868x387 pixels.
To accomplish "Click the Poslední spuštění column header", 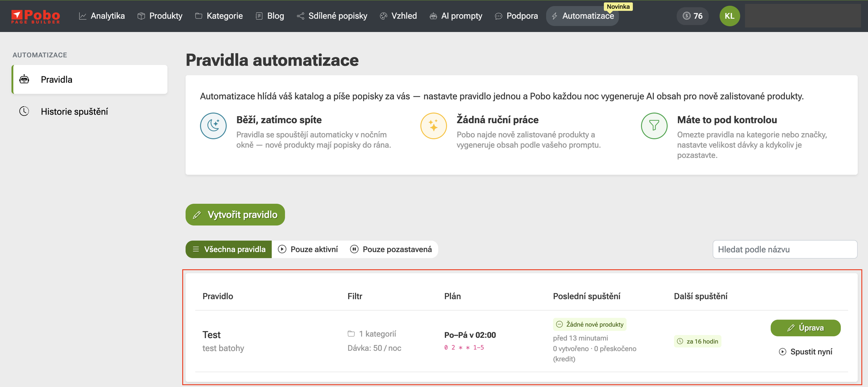I will [587, 296].
